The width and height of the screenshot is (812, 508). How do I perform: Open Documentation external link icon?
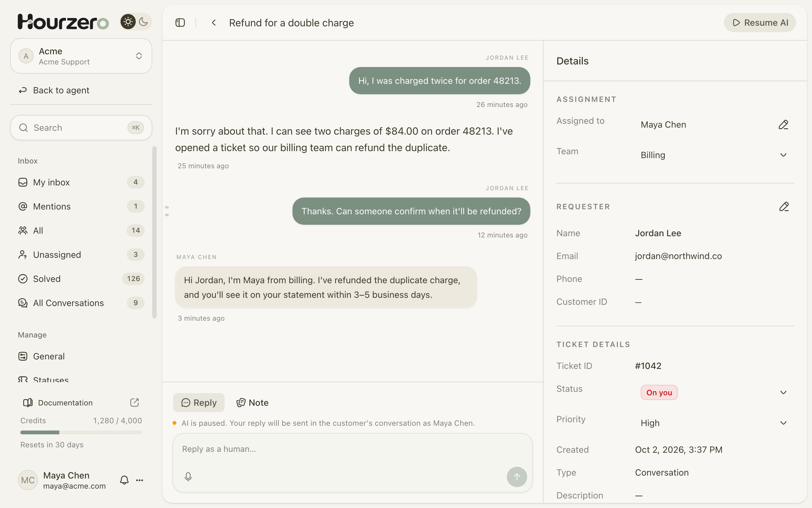click(134, 403)
